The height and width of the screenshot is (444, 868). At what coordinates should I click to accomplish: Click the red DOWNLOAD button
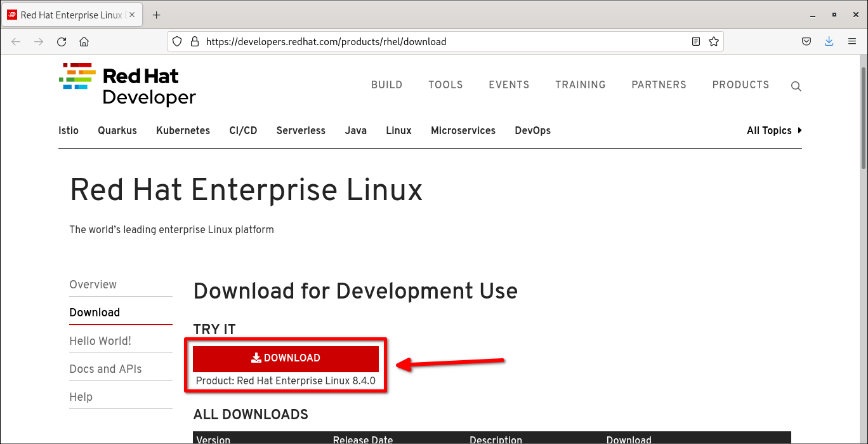tap(286, 358)
